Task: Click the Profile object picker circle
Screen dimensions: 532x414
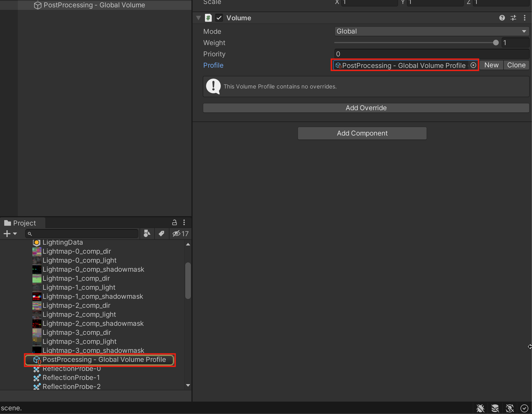Action: 473,65
